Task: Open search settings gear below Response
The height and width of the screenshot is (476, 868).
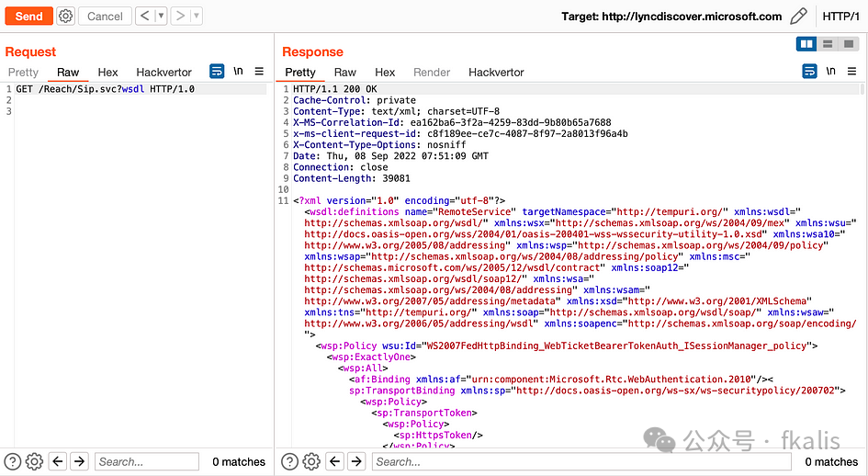Action: 311,461
